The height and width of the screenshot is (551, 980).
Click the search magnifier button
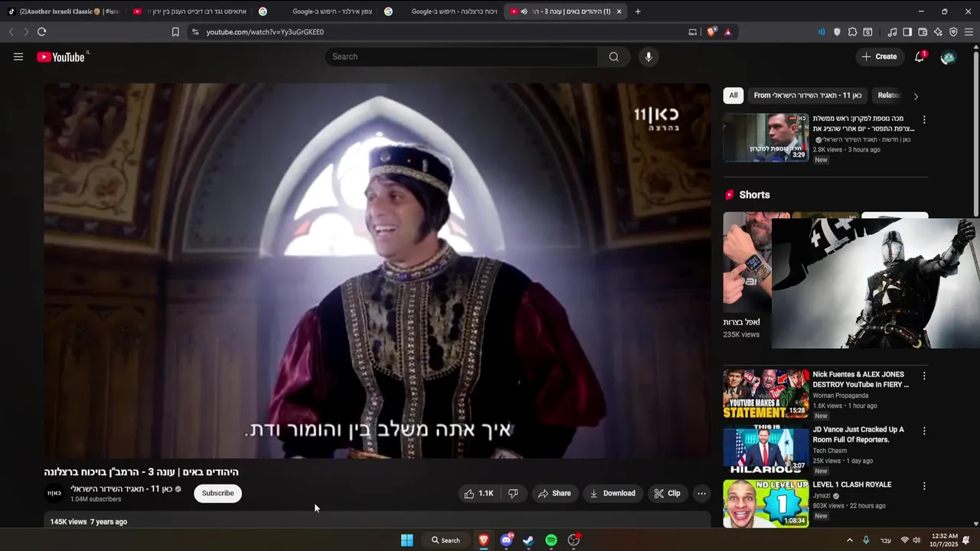tap(614, 57)
